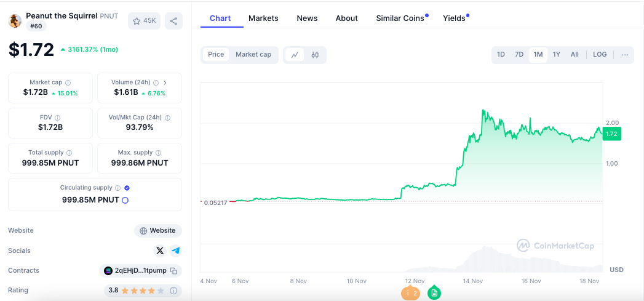Screen dimensions: 644x301
Task: Click the 999.86M PNUT max supply value
Action: 140,163
